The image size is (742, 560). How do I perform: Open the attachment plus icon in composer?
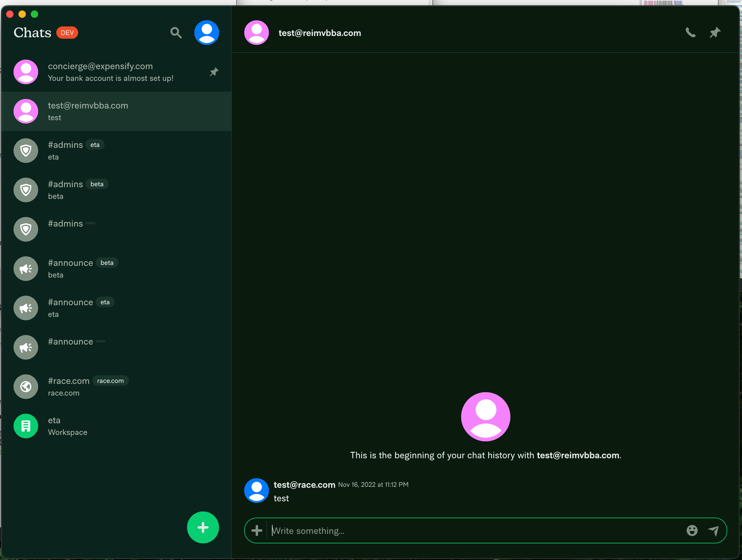point(257,530)
